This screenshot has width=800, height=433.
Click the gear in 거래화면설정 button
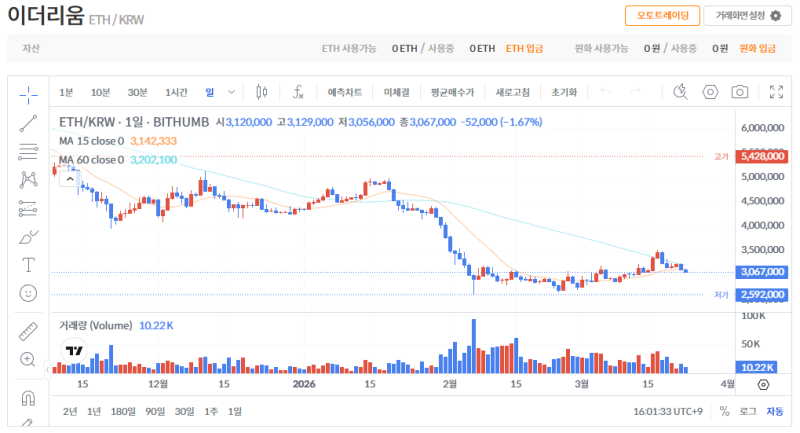coord(776,16)
